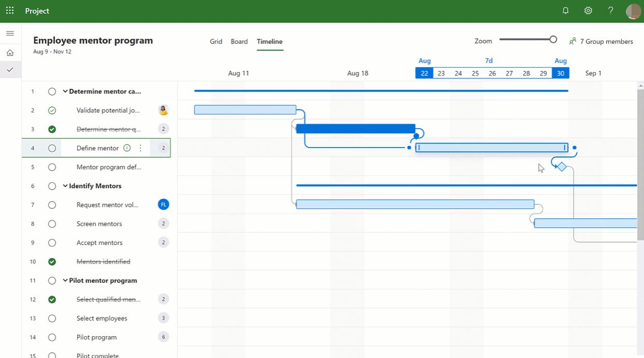Open the group members icon
The height and width of the screenshot is (358, 644).
[x=573, y=41]
